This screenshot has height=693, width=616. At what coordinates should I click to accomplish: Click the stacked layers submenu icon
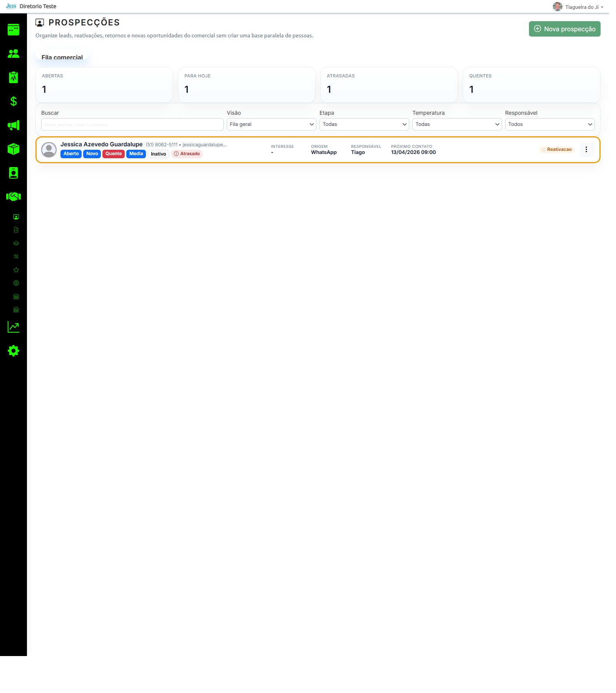coord(16,243)
